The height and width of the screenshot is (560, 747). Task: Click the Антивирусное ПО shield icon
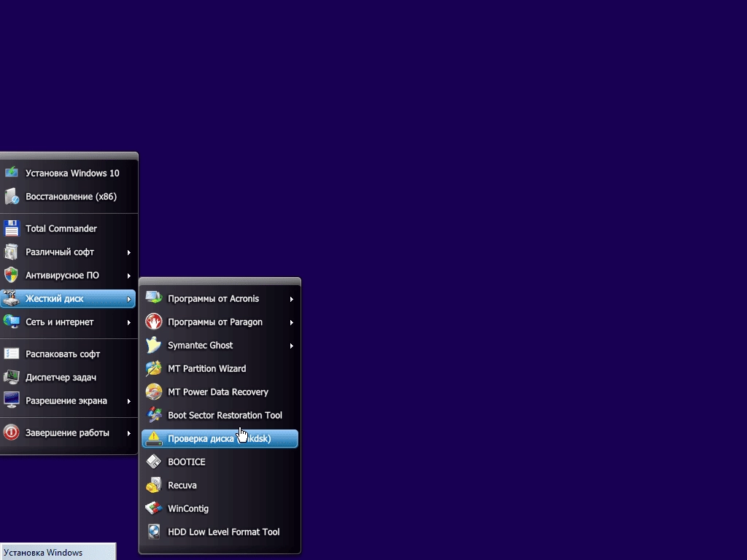12,275
